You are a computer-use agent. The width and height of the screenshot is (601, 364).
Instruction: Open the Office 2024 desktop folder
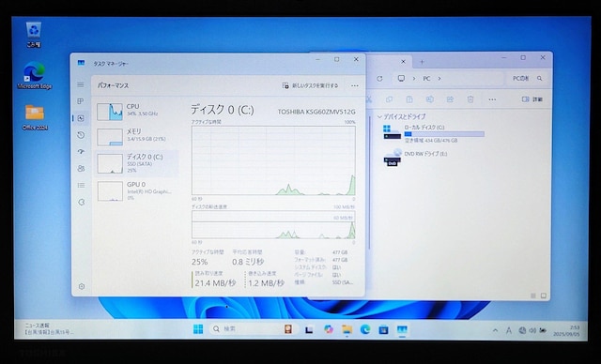click(x=35, y=117)
